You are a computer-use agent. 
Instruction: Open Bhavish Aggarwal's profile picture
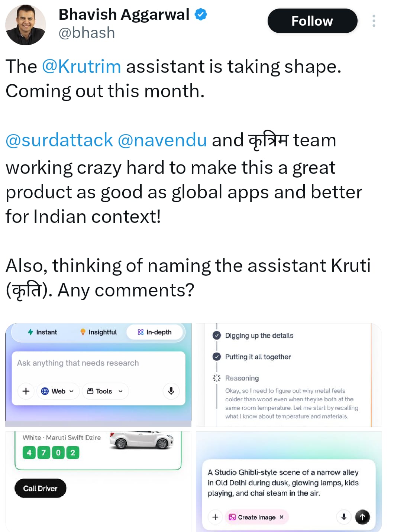[x=25, y=25]
